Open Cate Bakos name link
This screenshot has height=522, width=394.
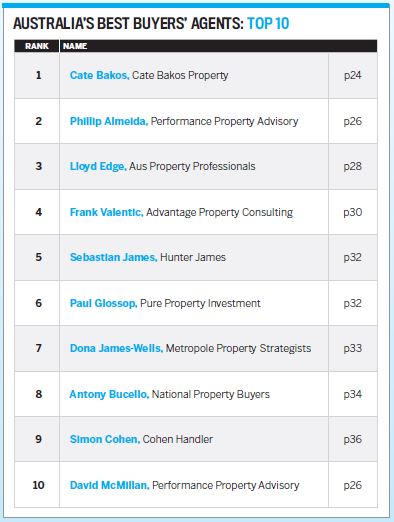click(99, 75)
